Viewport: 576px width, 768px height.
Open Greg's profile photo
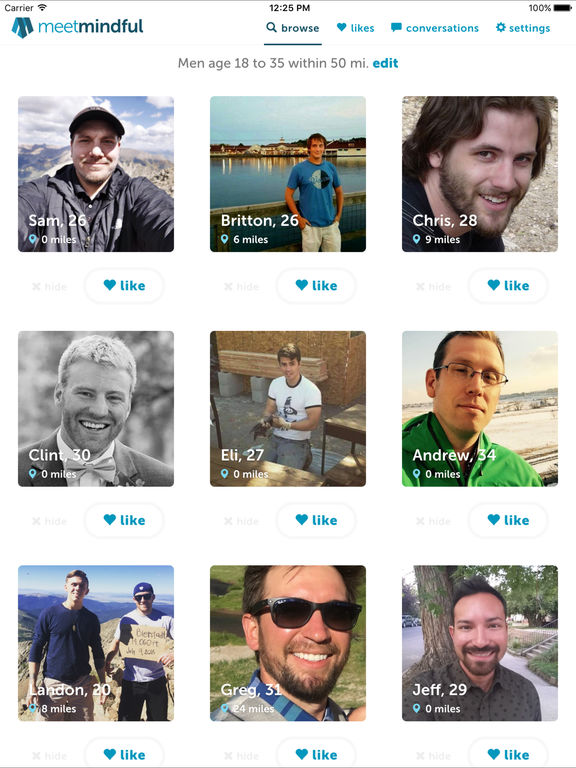pos(288,643)
